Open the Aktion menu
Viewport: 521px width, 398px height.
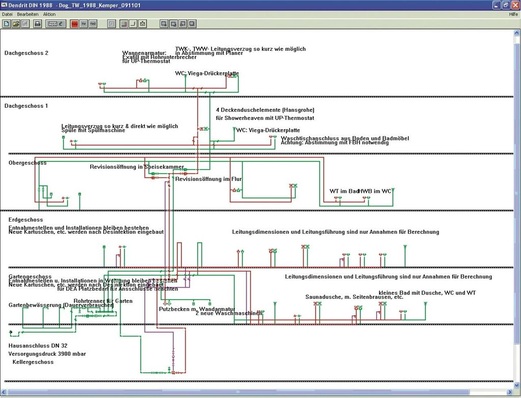49,14
